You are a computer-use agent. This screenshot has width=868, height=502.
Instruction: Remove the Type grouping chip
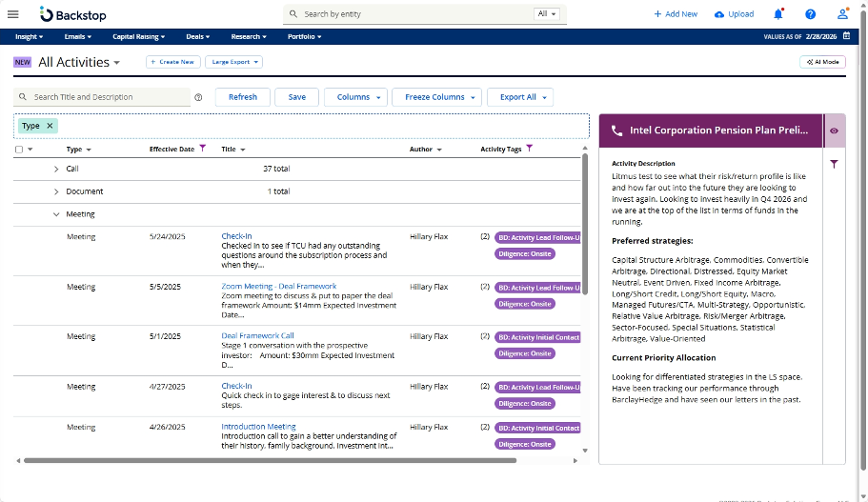tap(50, 126)
